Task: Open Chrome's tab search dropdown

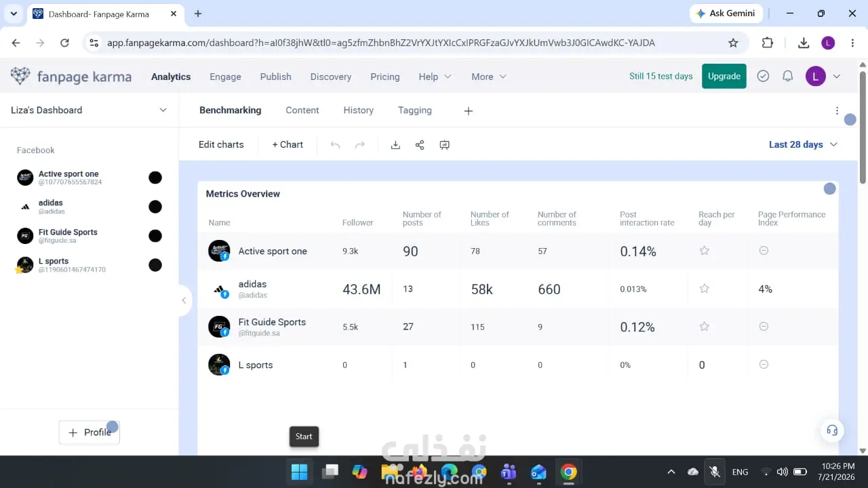Action: pos(14,14)
